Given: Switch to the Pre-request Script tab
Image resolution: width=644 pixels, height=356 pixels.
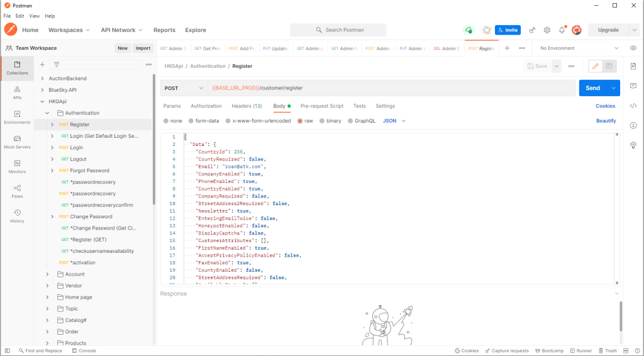Looking at the screenshot, I should click(x=321, y=106).
